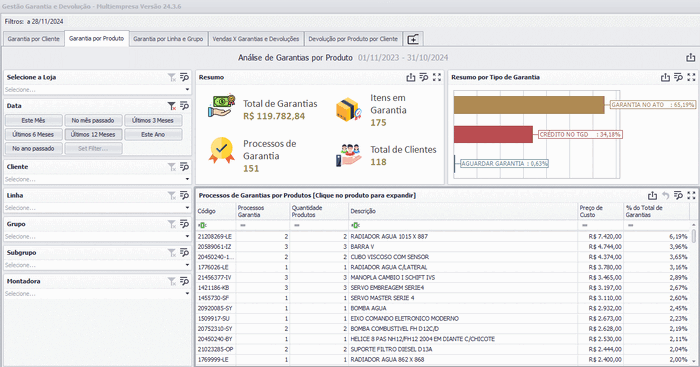The width and height of the screenshot is (700, 367).
Task: Switch to Garantia por Cliente tab
Action: [x=33, y=39]
